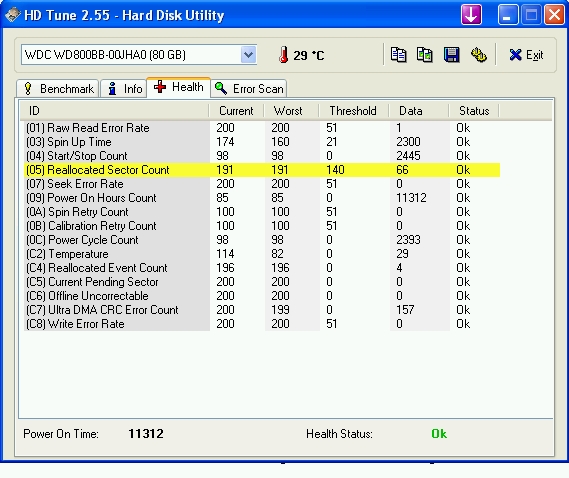
Task: Click data value 157 in CRC Error row
Action: [x=405, y=310]
